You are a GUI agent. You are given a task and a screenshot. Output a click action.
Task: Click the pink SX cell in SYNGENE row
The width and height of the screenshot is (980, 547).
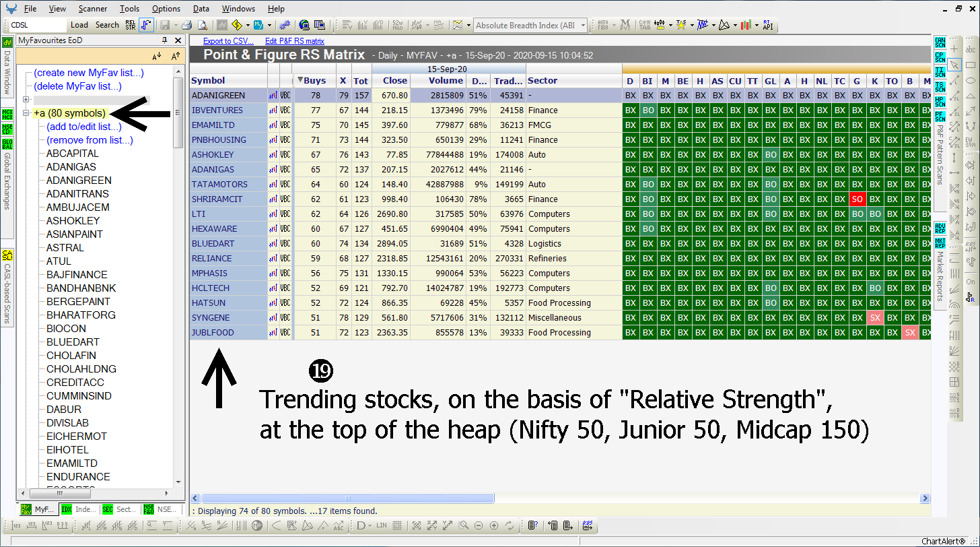[x=874, y=318]
